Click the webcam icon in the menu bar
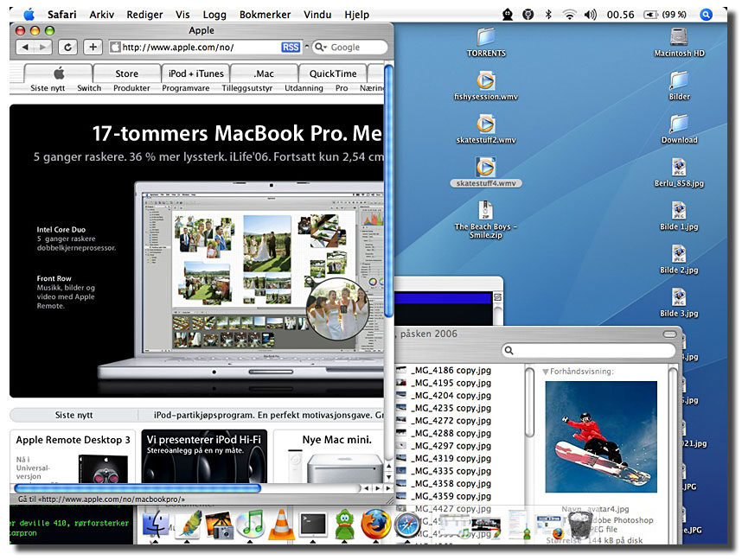The height and width of the screenshot is (560, 742). pos(528,14)
